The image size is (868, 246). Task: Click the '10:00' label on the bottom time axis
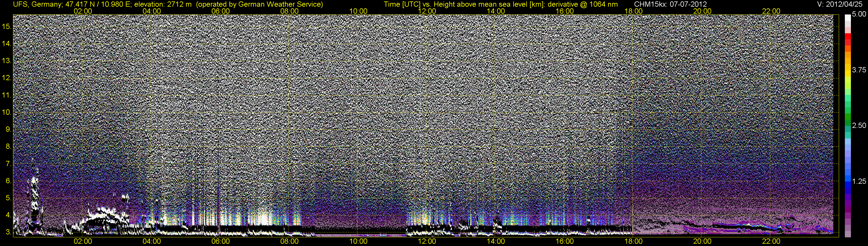click(x=358, y=241)
